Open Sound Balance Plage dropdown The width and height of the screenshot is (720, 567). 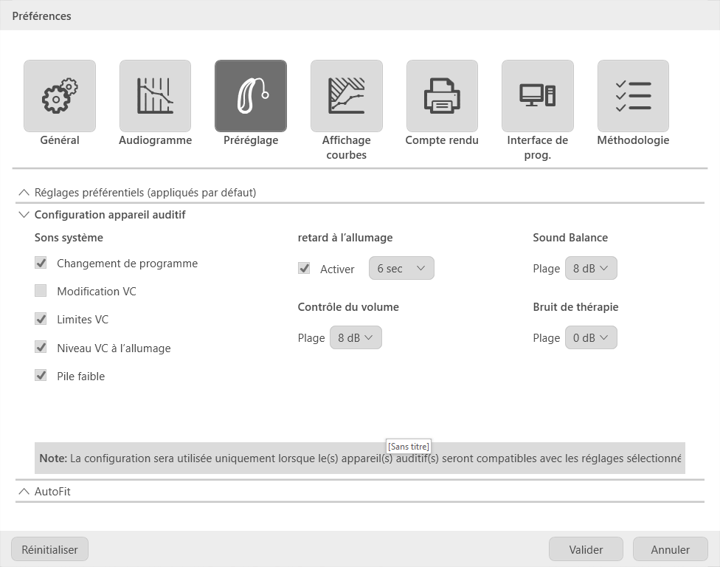[x=590, y=269]
